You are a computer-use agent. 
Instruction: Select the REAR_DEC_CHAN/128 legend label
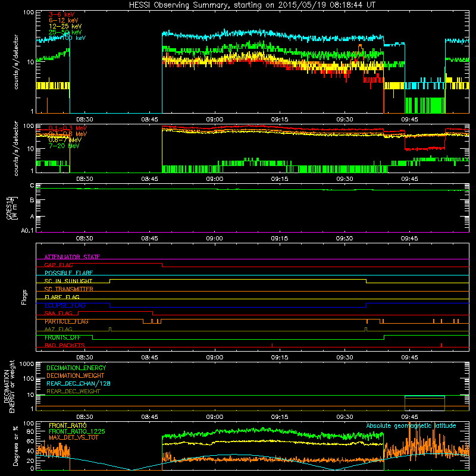pos(79,383)
